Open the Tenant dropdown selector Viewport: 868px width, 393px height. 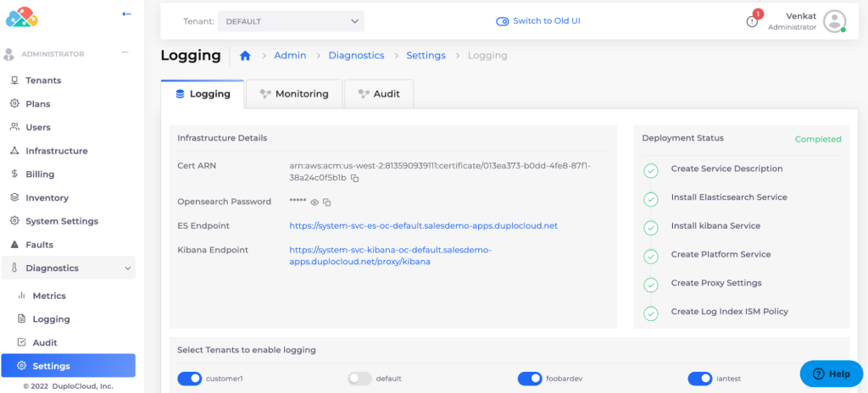pyautogui.click(x=291, y=21)
